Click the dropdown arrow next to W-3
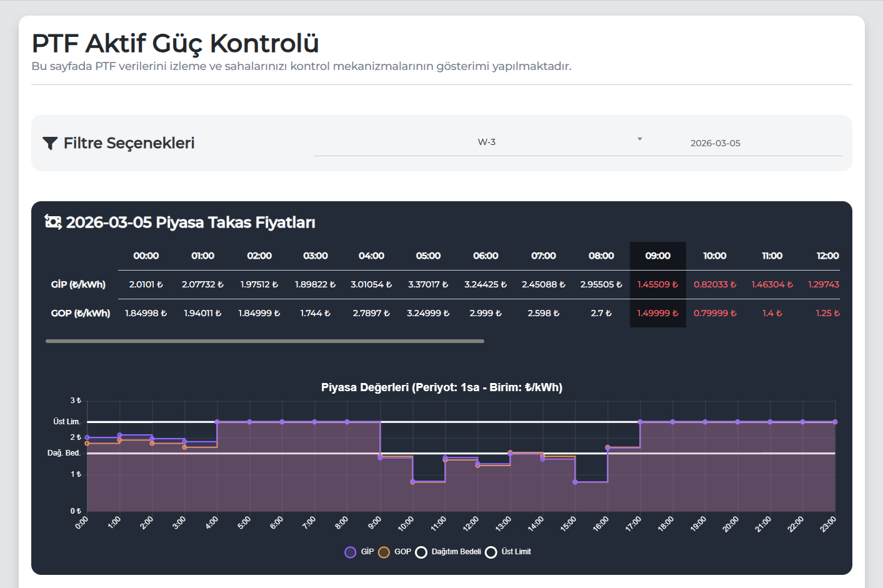 click(639, 139)
